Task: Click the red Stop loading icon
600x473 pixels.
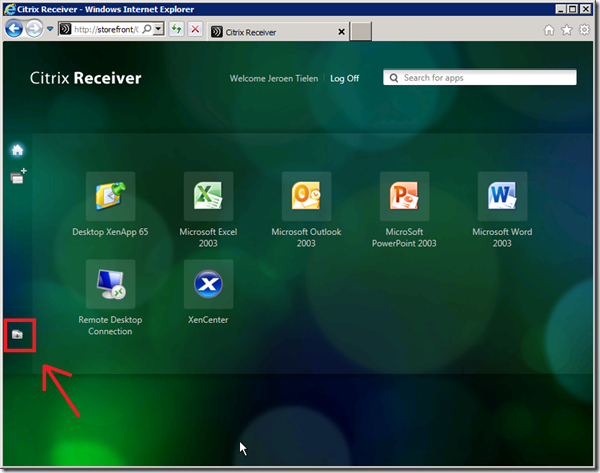Action: click(x=195, y=29)
